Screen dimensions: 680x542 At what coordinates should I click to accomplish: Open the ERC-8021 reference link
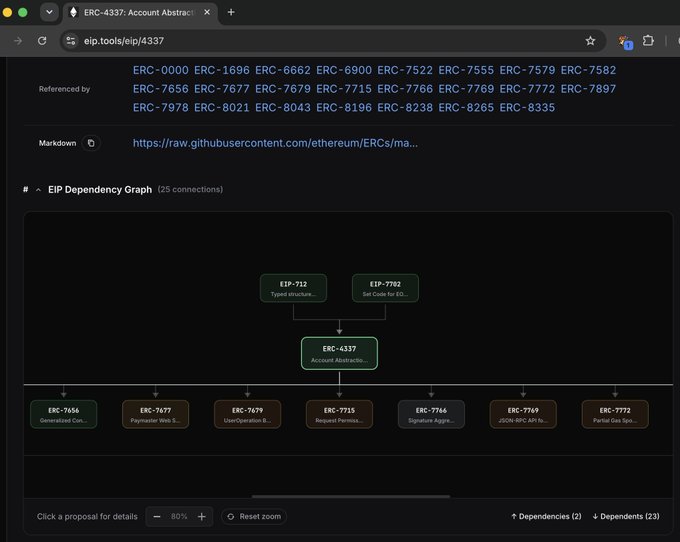[x=222, y=108]
